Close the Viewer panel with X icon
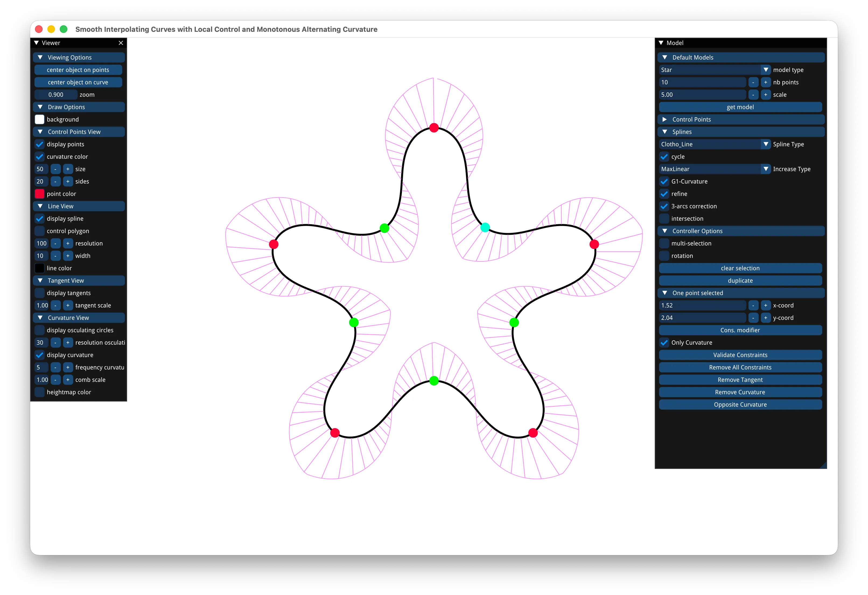 tap(121, 43)
